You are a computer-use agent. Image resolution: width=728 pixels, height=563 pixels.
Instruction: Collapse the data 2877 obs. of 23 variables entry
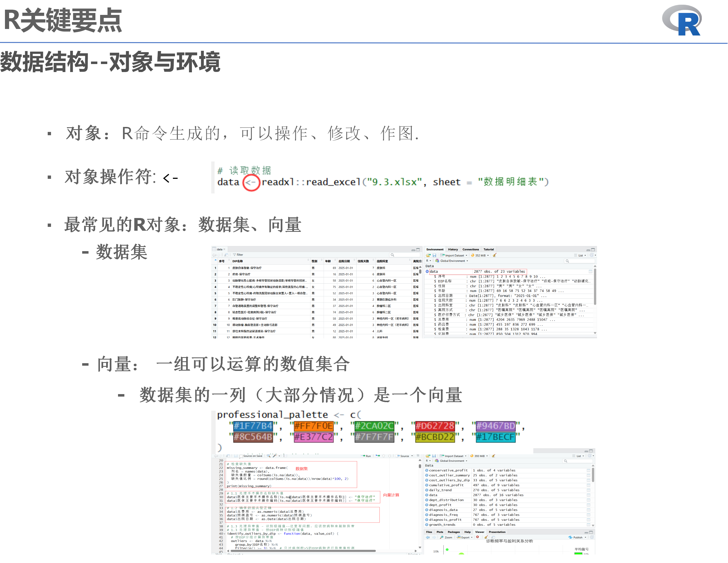click(x=427, y=272)
